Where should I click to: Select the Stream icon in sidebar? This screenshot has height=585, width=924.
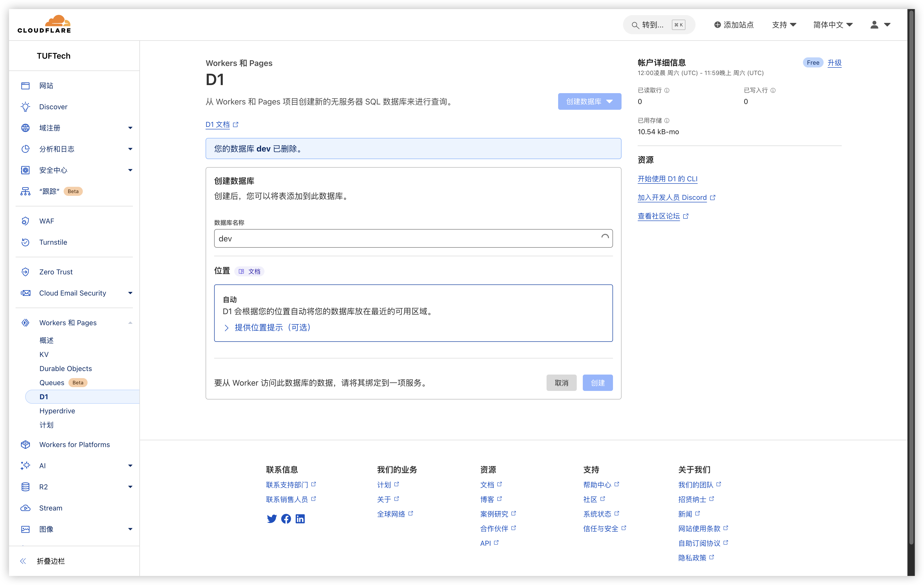[x=25, y=508]
